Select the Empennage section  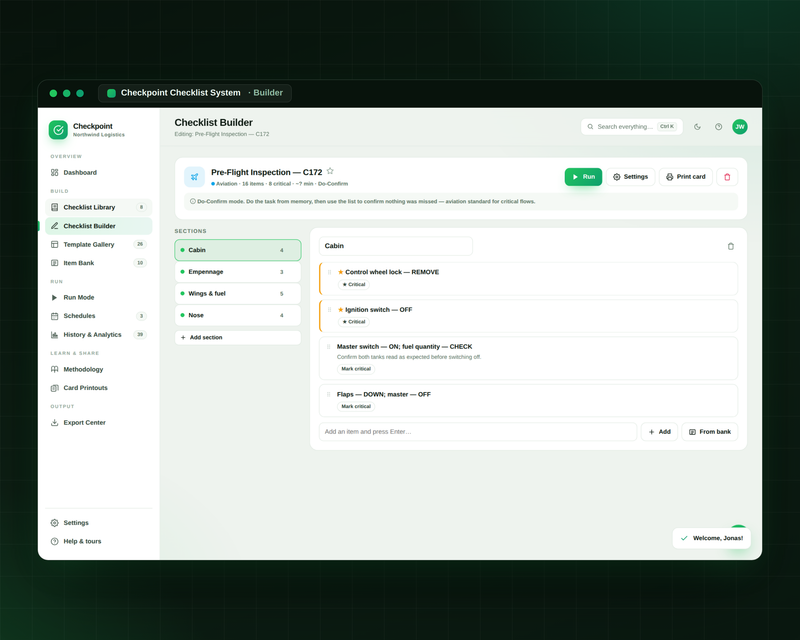pyautogui.click(x=238, y=272)
